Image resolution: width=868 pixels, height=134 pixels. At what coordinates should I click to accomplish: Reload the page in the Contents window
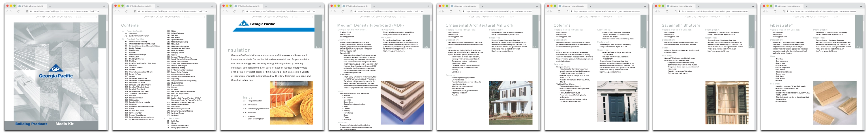(x=126, y=11)
